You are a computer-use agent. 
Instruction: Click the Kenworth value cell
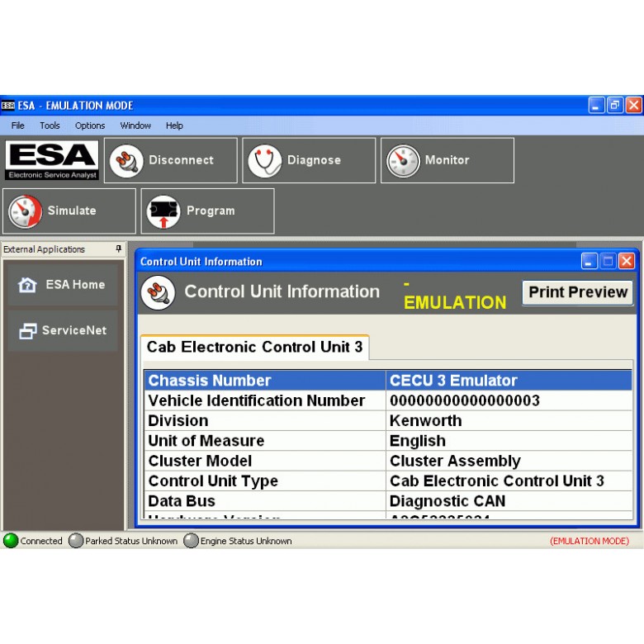tap(509, 420)
